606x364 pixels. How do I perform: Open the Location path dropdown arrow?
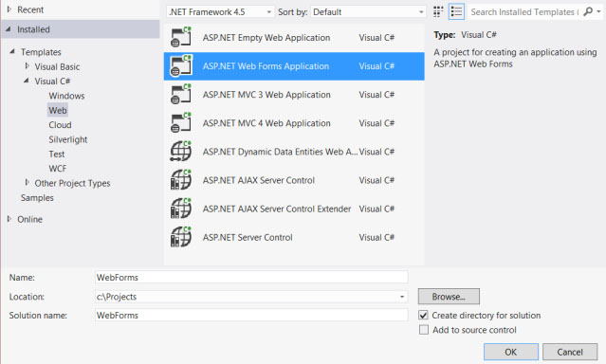(x=402, y=297)
